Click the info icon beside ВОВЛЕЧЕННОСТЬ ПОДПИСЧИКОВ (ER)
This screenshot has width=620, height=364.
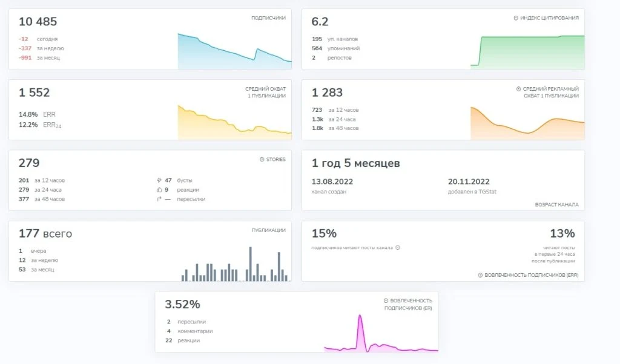[x=386, y=301]
